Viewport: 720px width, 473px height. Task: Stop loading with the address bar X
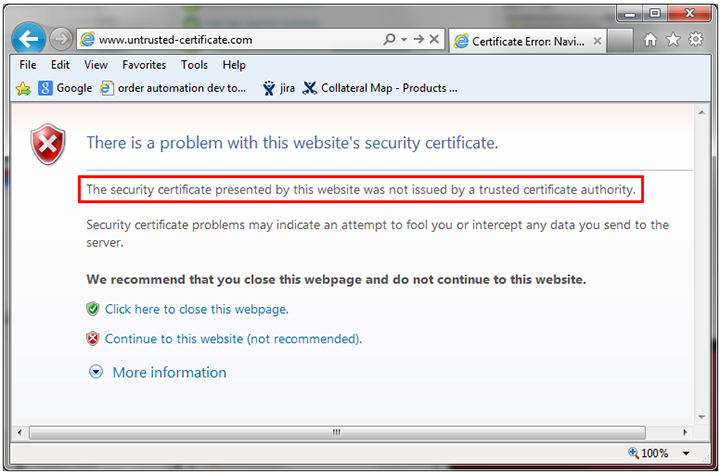coord(434,39)
